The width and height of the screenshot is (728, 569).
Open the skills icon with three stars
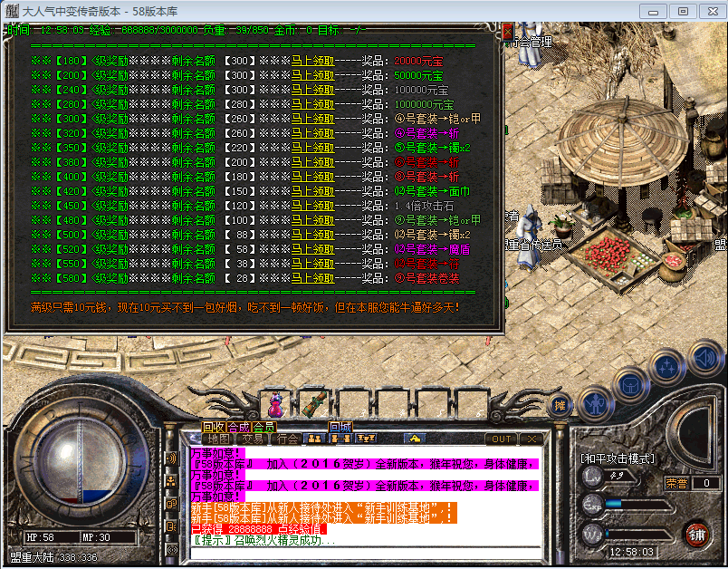666,367
